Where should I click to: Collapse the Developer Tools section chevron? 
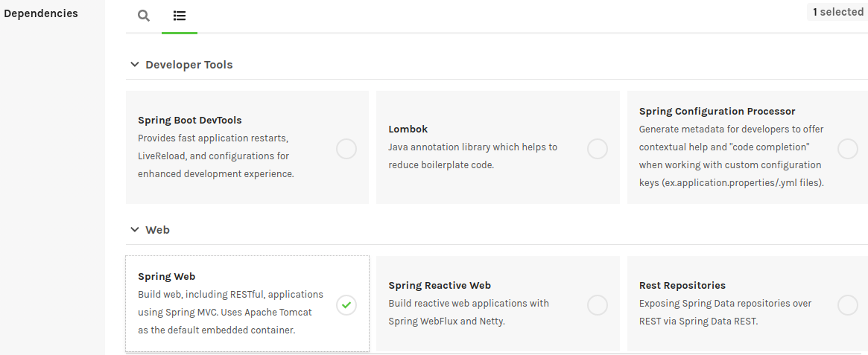135,65
